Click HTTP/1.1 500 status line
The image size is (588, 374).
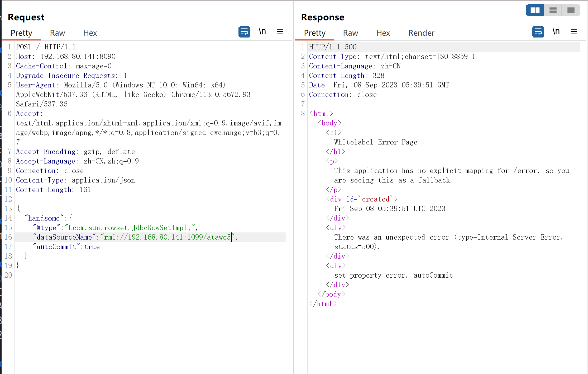(333, 47)
